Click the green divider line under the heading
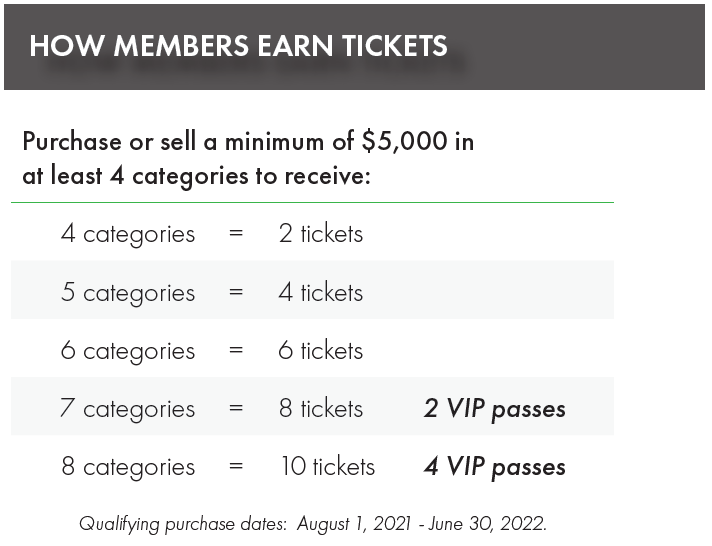Image resolution: width=712 pixels, height=546 pixels. [x=312, y=203]
